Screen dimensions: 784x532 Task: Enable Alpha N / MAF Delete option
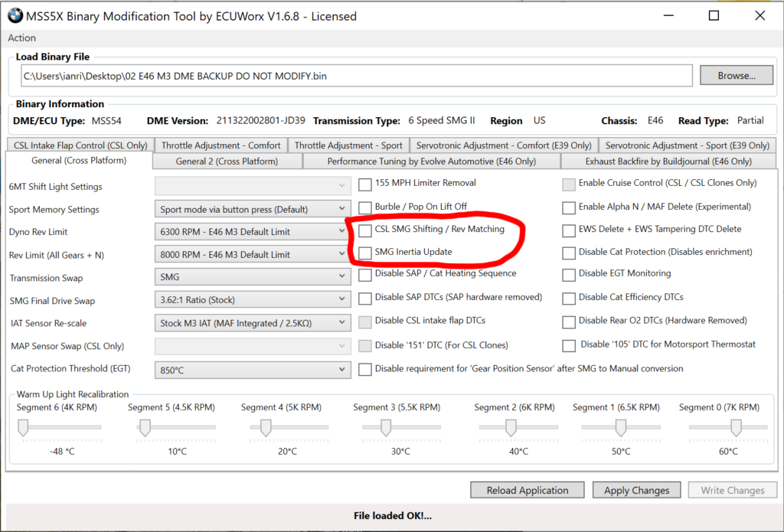pos(569,207)
